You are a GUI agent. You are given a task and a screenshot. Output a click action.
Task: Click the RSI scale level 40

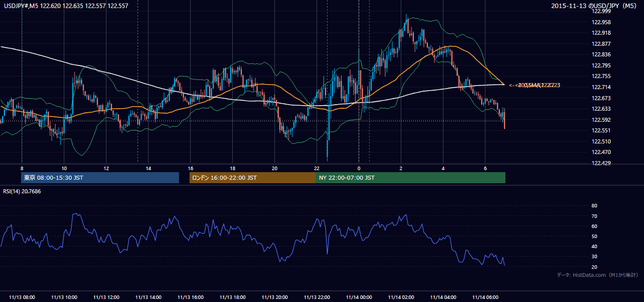(x=594, y=247)
